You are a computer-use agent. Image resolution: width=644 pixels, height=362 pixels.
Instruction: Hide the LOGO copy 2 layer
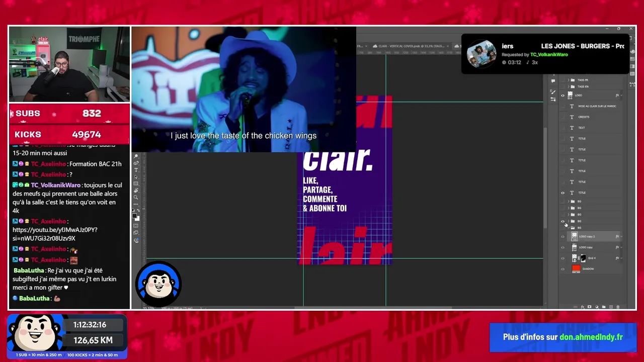coord(562,236)
